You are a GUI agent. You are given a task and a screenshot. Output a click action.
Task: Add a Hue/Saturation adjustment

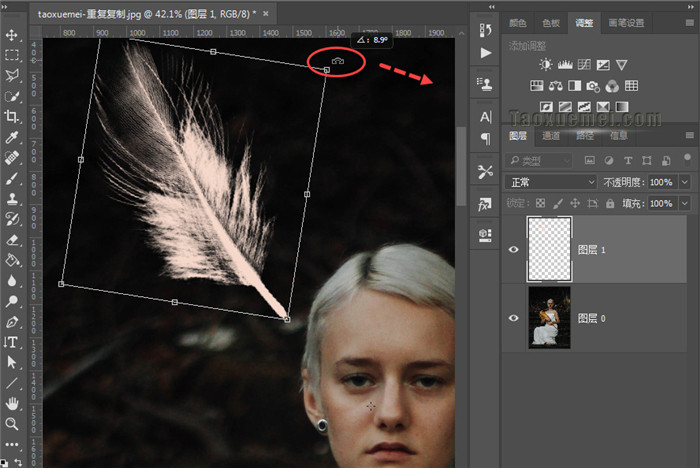(536, 86)
